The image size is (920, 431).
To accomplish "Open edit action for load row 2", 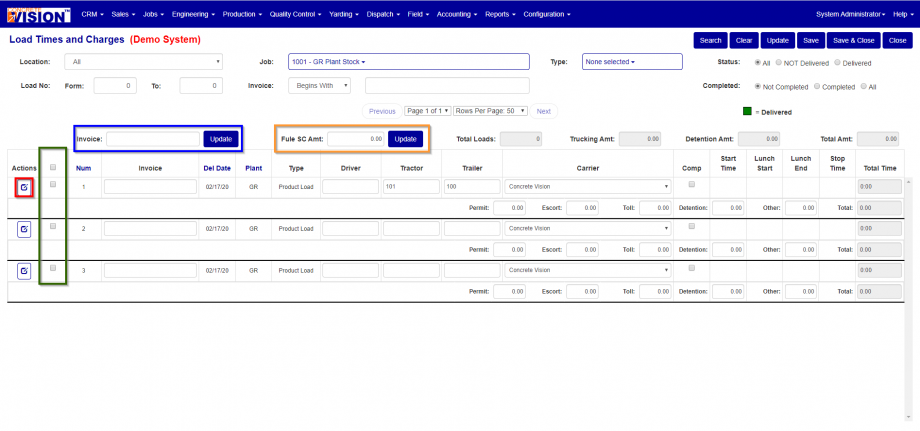I will click(23, 229).
